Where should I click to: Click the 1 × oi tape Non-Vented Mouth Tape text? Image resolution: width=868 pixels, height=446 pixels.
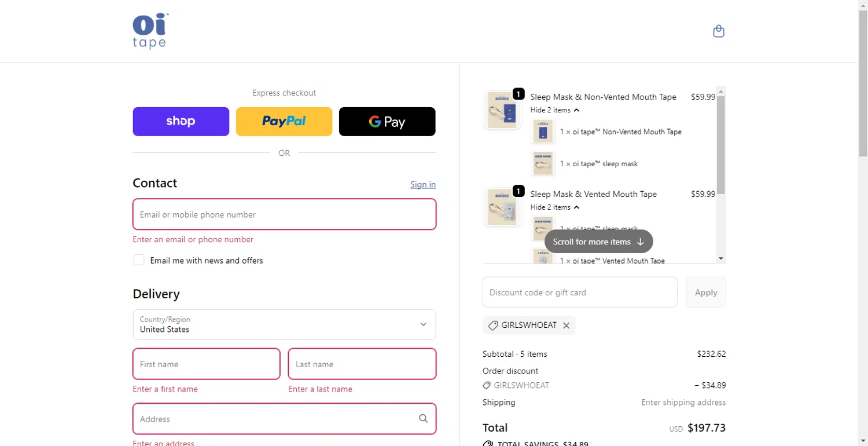tap(621, 131)
